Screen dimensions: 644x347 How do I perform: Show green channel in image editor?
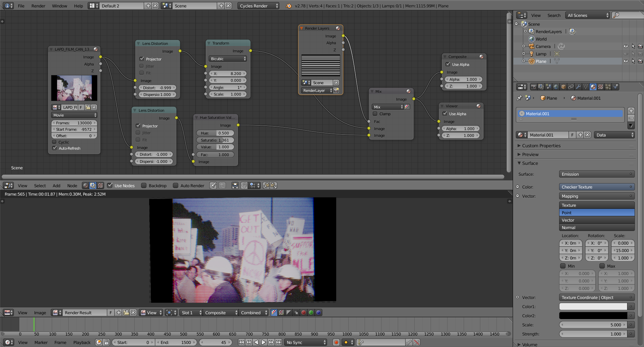pyautogui.click(x=311, y=313)
